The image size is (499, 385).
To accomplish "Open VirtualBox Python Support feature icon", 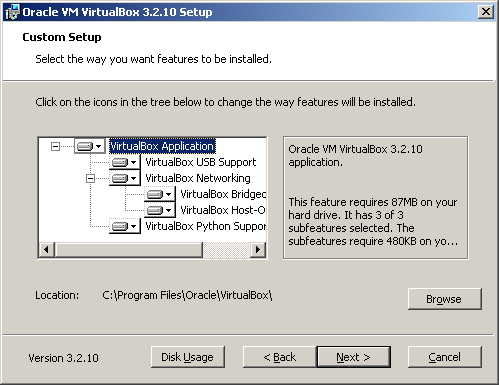I will pos(125,226).
